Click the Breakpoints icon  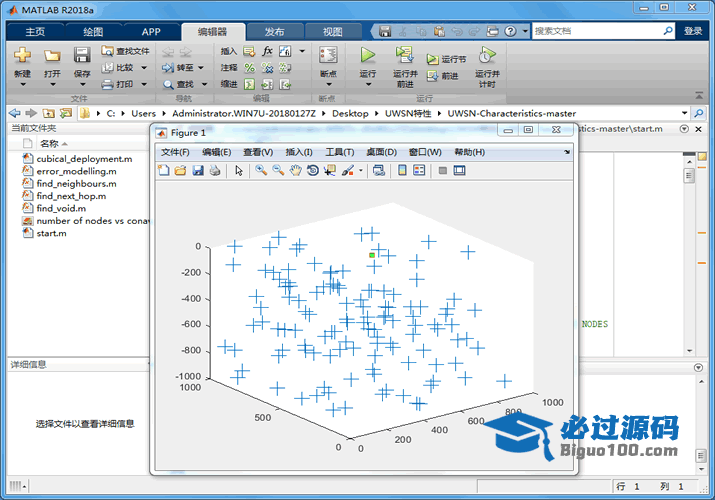328,55
